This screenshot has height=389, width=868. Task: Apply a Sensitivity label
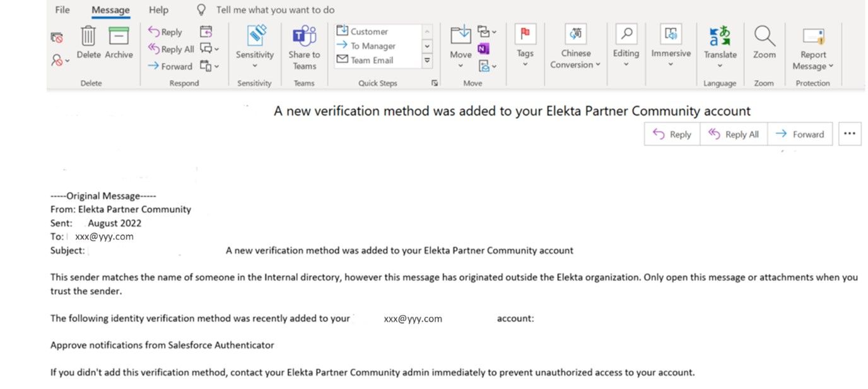254,43
